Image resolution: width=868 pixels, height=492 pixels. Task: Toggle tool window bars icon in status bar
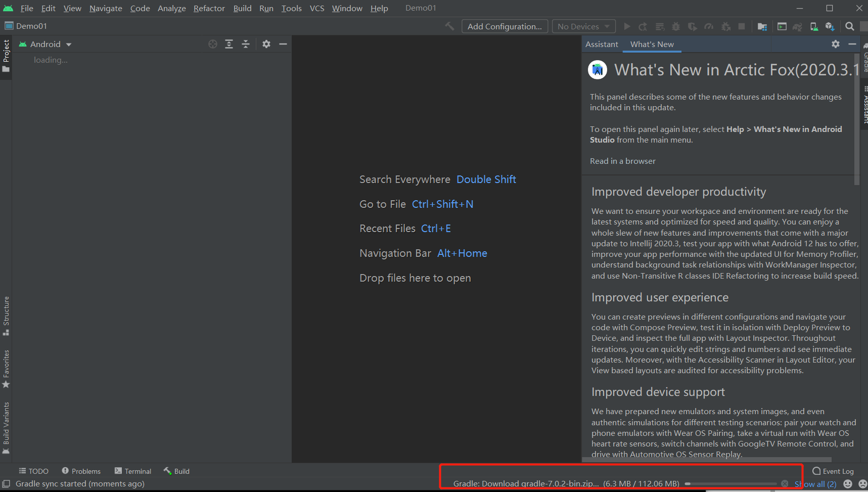point(6,484)
